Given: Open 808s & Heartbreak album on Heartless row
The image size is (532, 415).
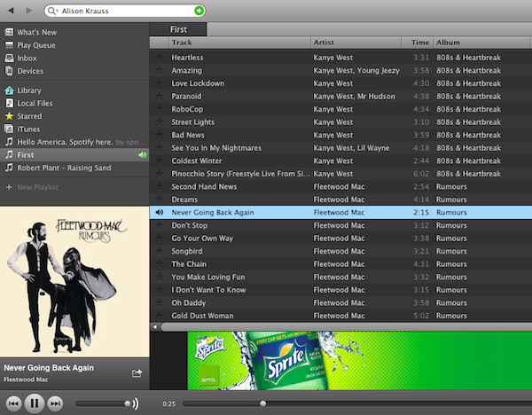Looking at the screenshot, I should [468, 58].
